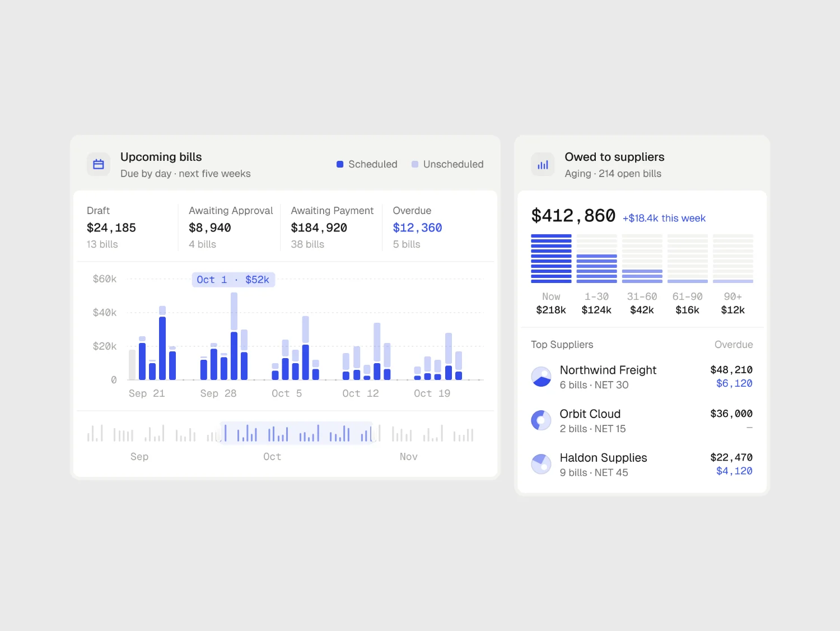This screenshot has height=631, width=840.
Task: Click the +$18.4k this week label
Action: coord(664,218)
